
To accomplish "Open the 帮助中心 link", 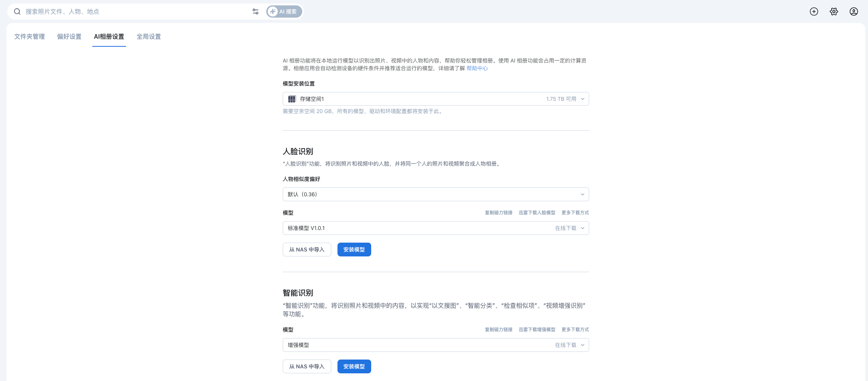I will (477, 68).
